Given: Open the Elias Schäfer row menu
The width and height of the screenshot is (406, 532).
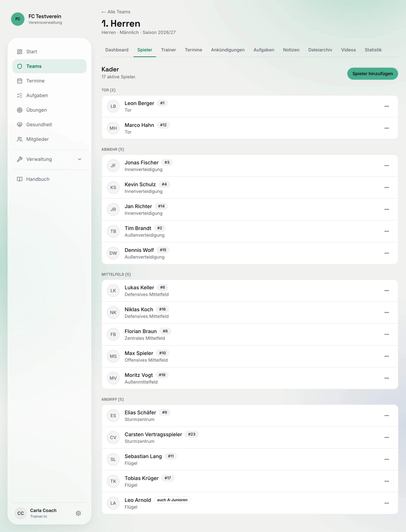Looking at the screenshot, I should point(386,416).
